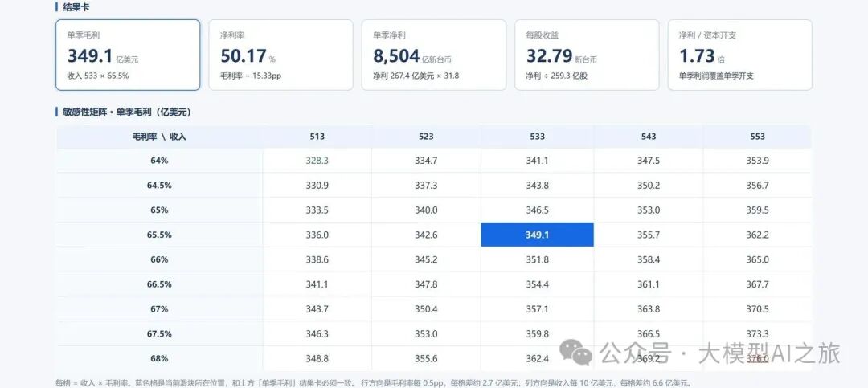Click the 350.4 matrix cell

[426, 308]
